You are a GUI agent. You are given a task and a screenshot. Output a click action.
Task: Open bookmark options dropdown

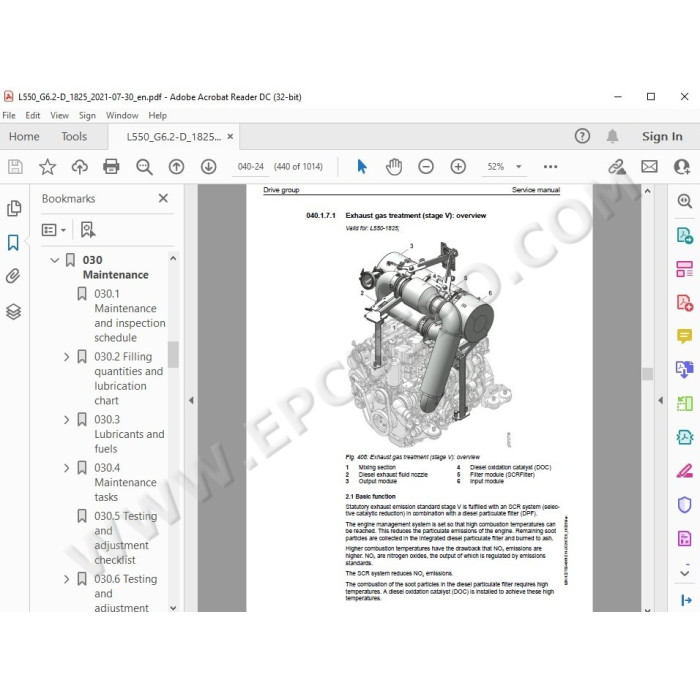pyautogui.click(x=54, y=230)
